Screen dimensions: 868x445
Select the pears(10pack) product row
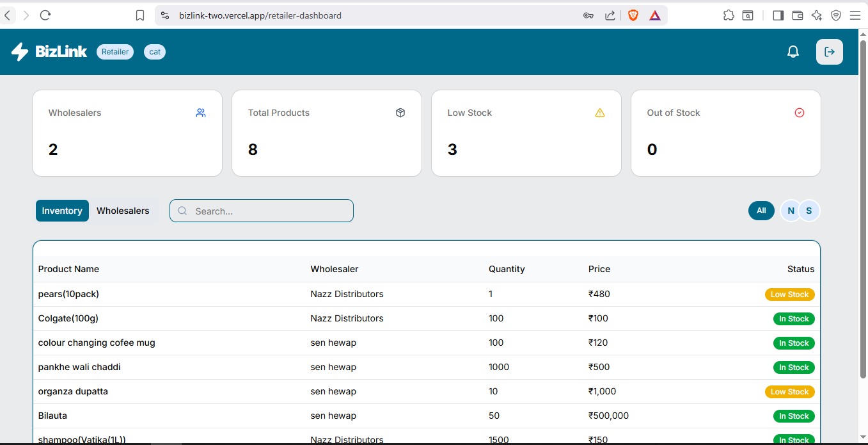pyautogui.click(x=427, y=295)
